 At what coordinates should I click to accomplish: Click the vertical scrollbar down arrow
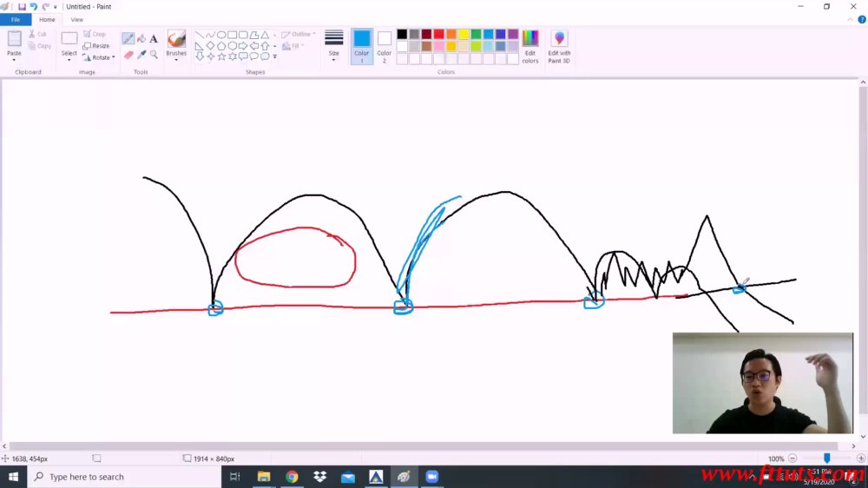pyautogui.click(x=863, y=437)
